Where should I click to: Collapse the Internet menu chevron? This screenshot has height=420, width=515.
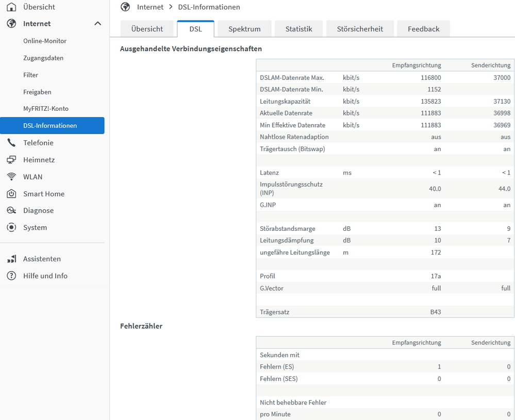[97, 24]
